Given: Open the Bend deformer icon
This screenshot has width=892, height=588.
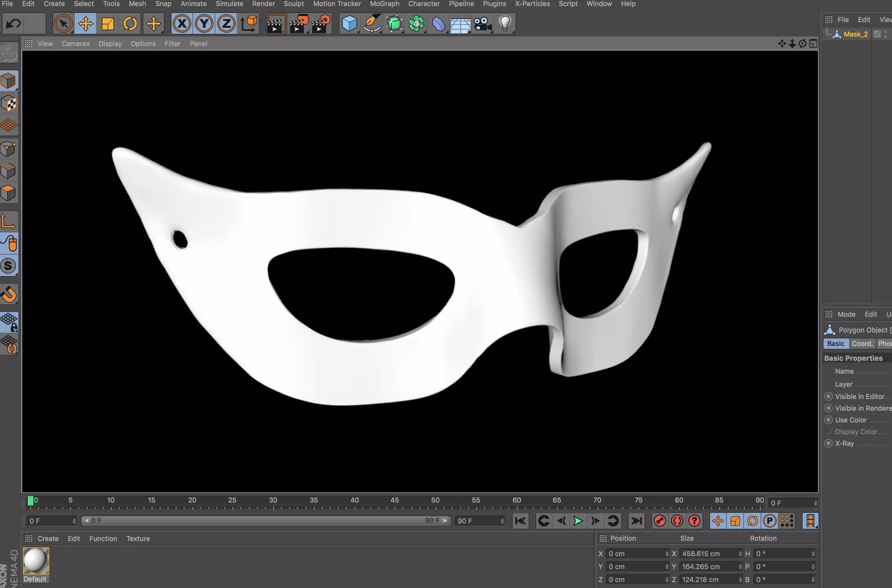Looking at the screenshot, I should (x=438, y=24).
